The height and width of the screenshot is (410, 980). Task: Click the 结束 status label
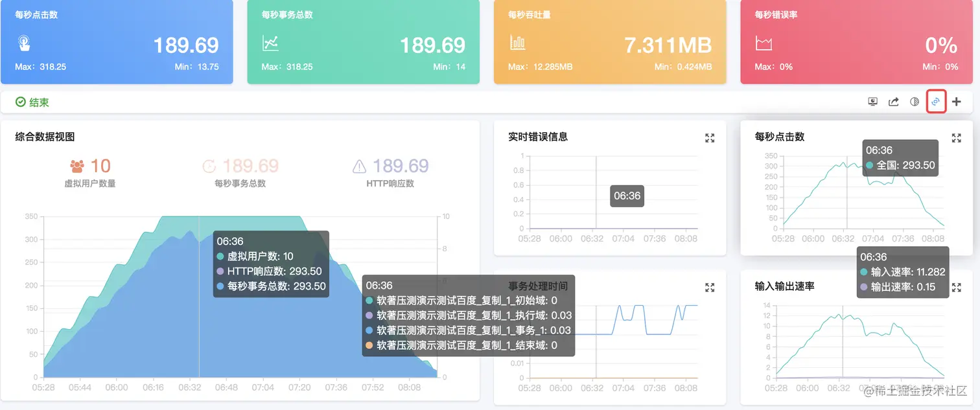(x=39, y=102)
